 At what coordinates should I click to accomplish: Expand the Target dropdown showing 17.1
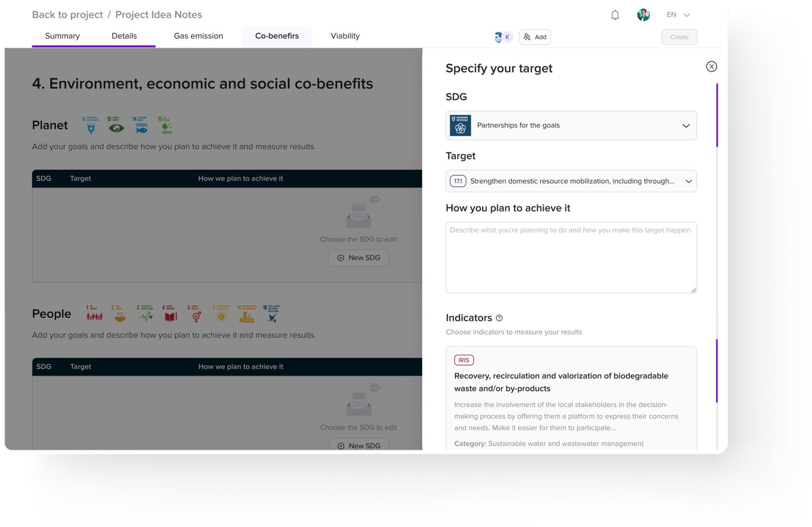pyautogui.click(x=571, y=181)
